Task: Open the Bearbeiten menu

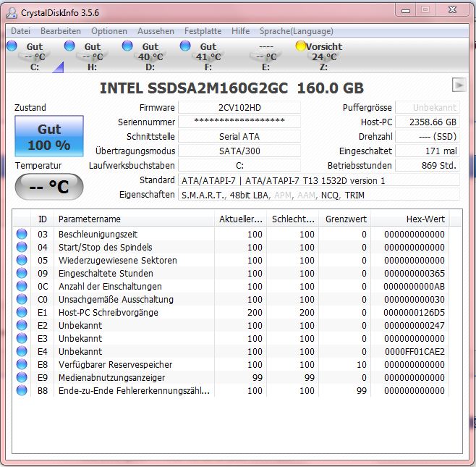Action: 61,31
